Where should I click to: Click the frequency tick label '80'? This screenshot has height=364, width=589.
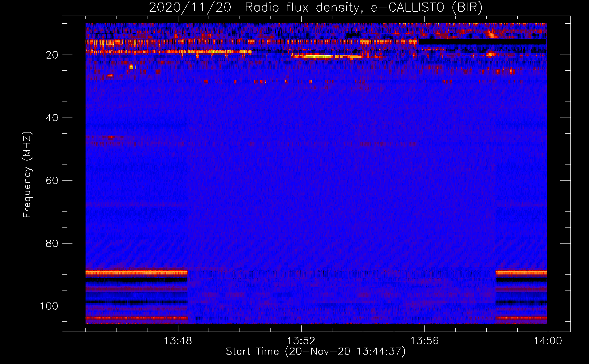(52, 243)
